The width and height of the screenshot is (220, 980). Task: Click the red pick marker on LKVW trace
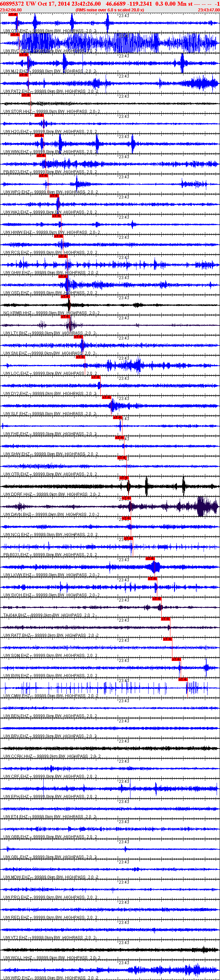(x=150, y=559)
